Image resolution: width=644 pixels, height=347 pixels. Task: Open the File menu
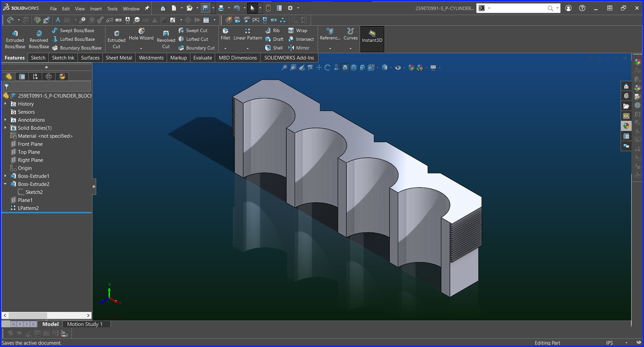click(x=53, y=9)
